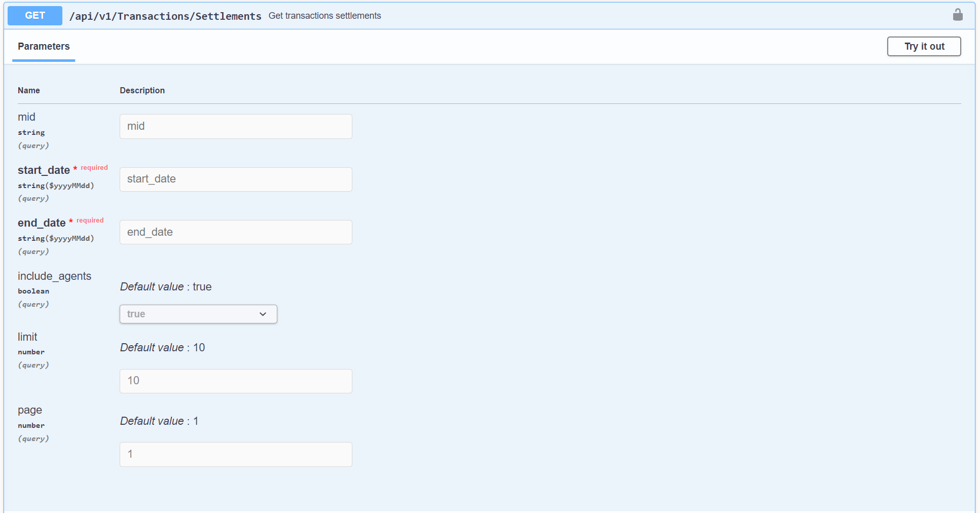
Task: Click the dropdown chevron arrow for include_agents
Action: (263, 314)
